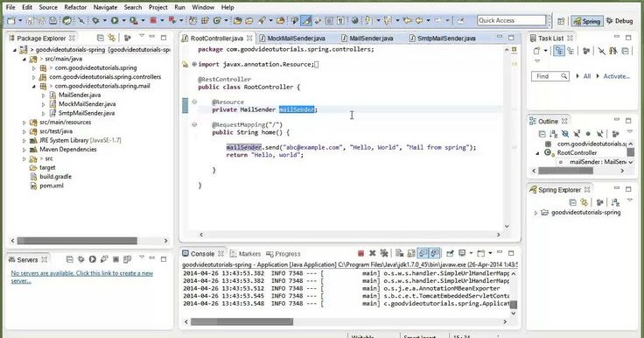644x338 pixels.
Task: Start the server in Servers view
Action: click(x=93, y=259)
